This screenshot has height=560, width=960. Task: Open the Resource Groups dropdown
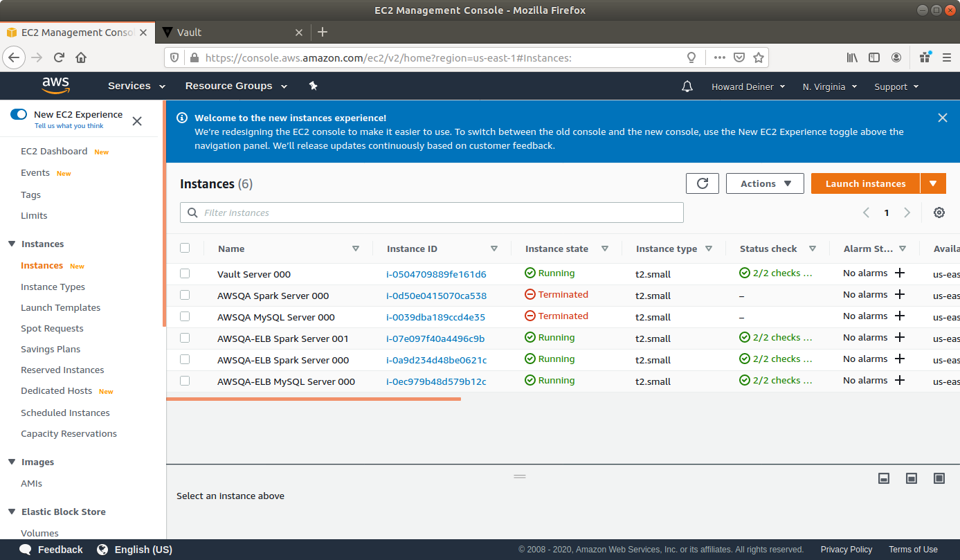point(237,86)
